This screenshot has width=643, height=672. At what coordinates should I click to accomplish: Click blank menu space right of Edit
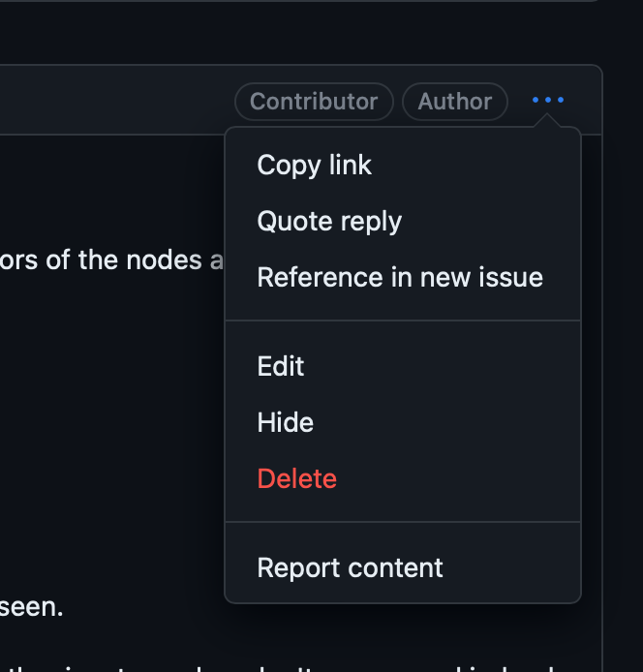tap(442, 366)
